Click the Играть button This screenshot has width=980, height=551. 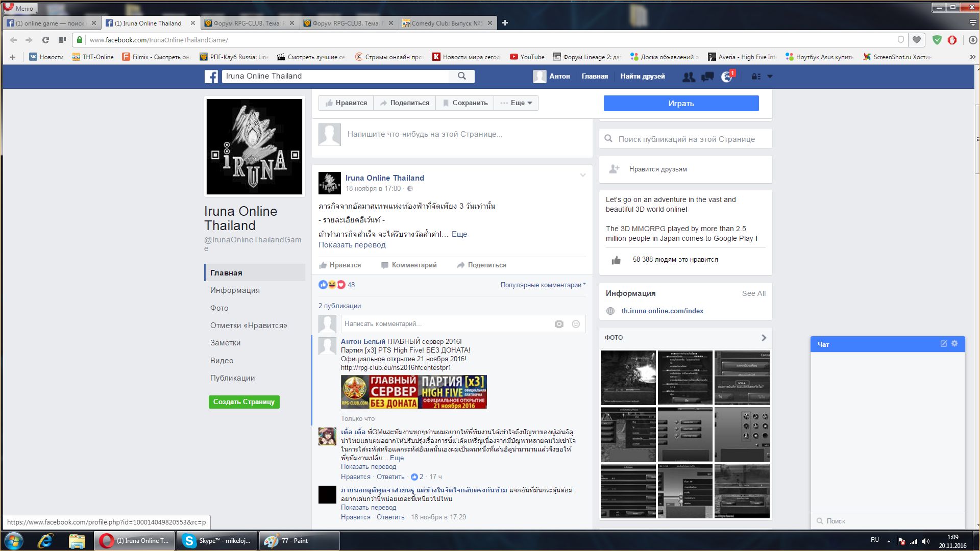681,104
